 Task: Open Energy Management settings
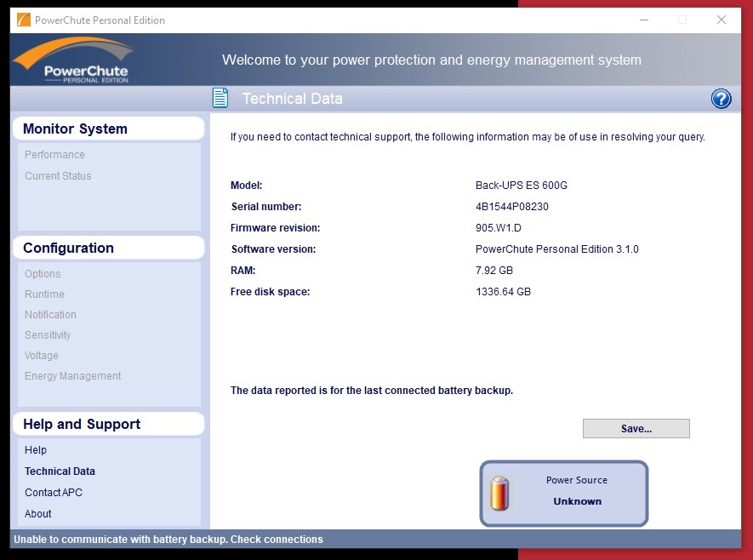click(x=72, y=376)
